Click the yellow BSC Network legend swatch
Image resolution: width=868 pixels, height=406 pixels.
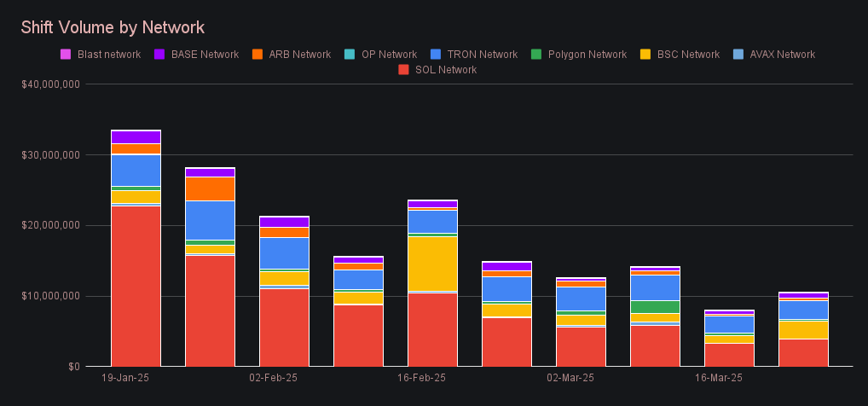(x=645, y=55)
